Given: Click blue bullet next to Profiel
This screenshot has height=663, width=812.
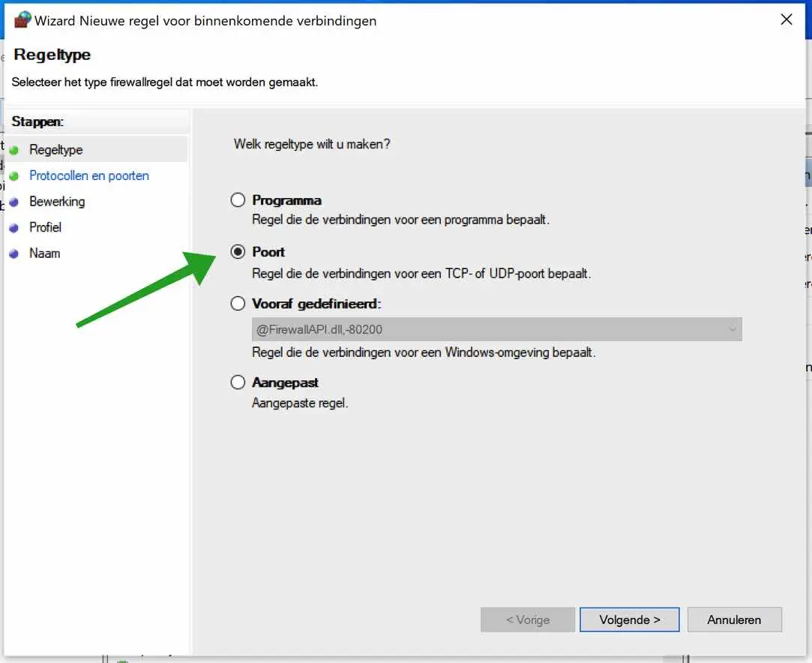Looking at the screenshot, I should coord(14,228).
